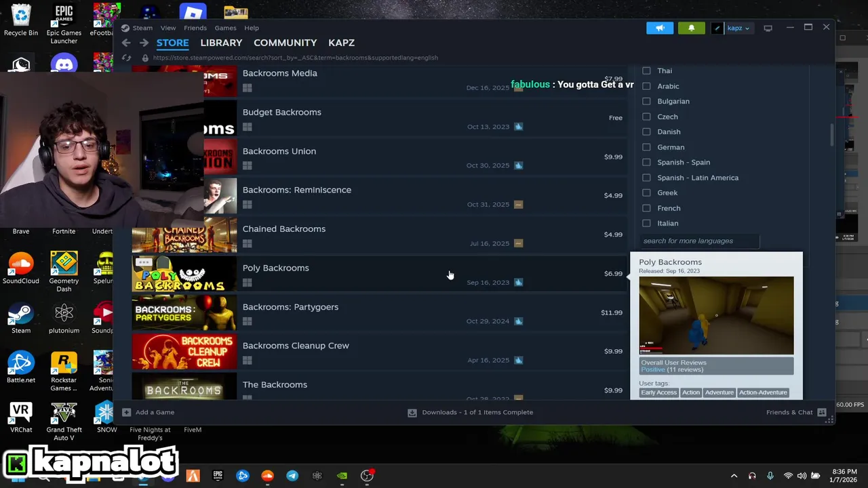
Task: Check the Arabic language filter
Action: click(646, 86)
